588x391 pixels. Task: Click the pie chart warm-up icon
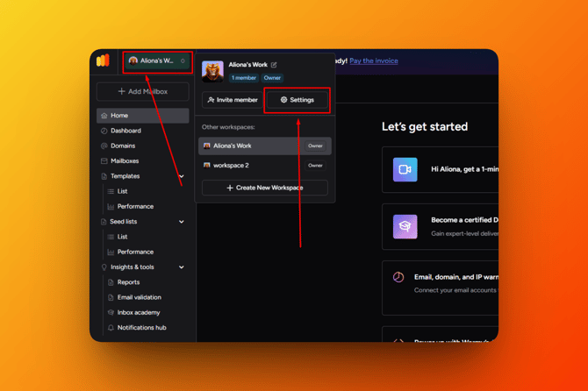(x=398, y=277)
